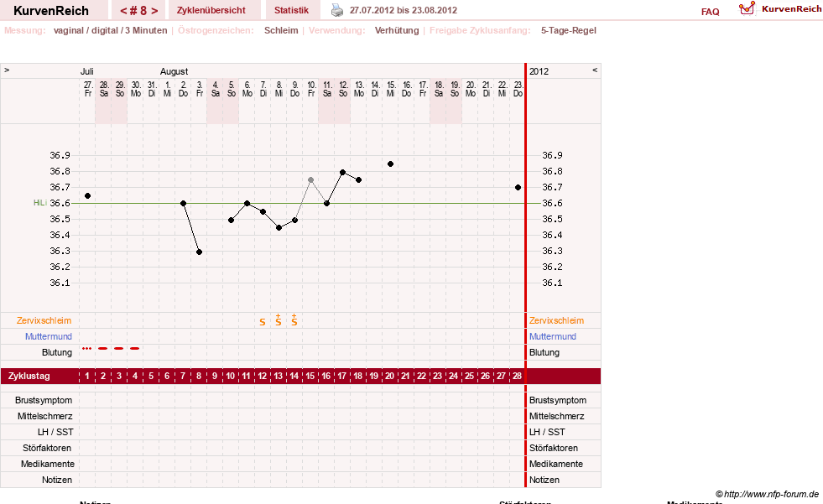Click the '>' arrow at chart top-left
Screen dimensions: 823x504
click(7, 70)
